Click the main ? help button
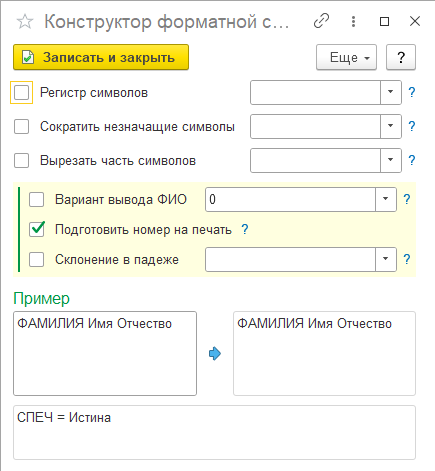 (401, 57)
